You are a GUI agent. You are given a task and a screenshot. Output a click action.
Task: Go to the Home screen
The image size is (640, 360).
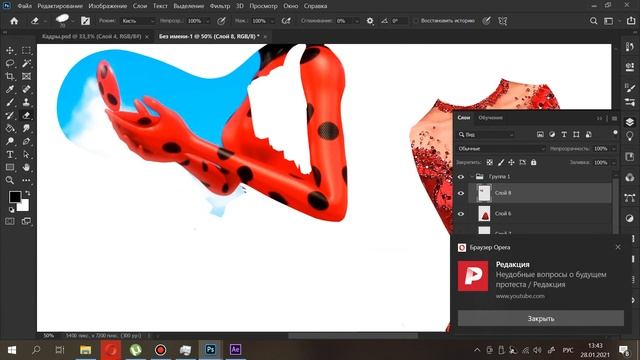pyautogui.click(x=14, y=21)
